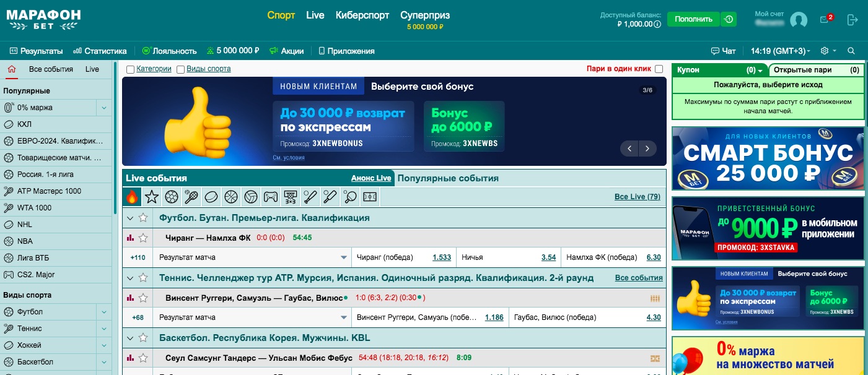868x375 pixels.
Task: Expand the Теннис sidebar sports item
Action: (103, 329)
